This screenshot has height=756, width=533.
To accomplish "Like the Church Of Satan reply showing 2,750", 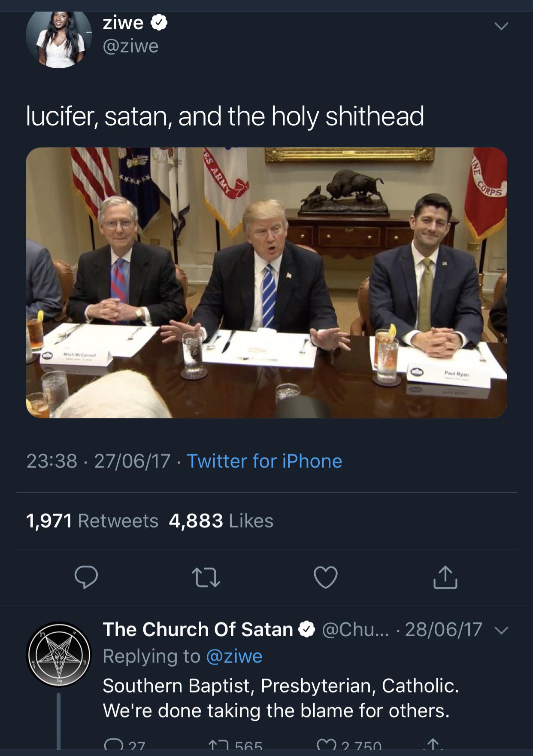I will [326, 750].
